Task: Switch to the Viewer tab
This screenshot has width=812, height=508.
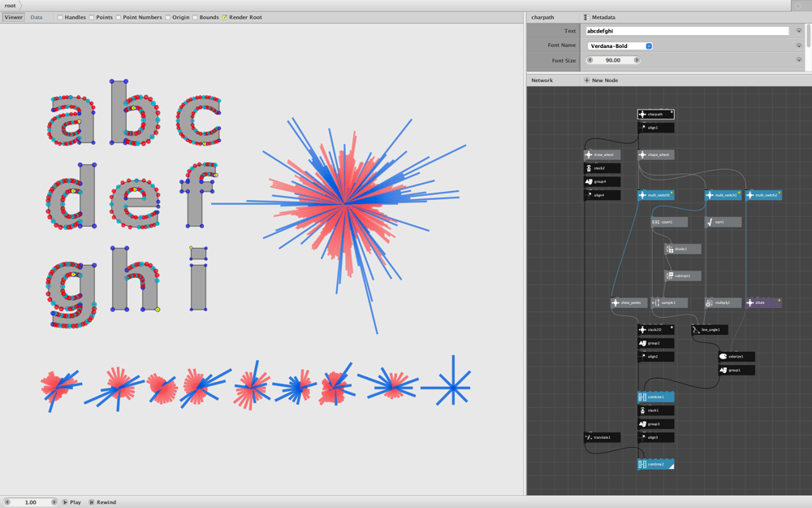Action: 14,18
